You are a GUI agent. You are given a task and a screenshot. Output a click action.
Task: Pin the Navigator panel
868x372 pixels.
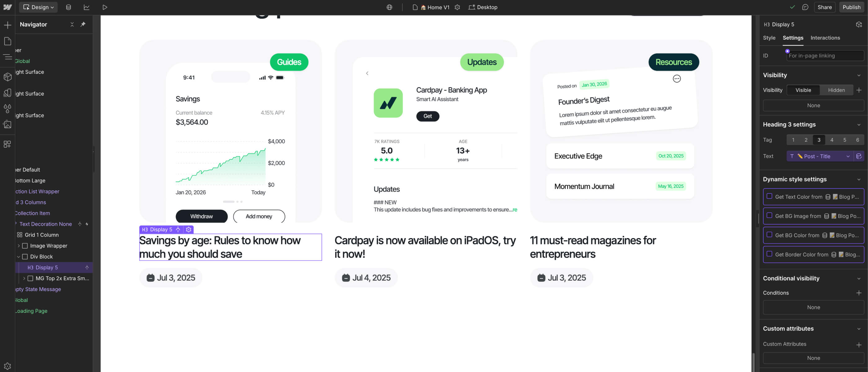tap(83, 24)
